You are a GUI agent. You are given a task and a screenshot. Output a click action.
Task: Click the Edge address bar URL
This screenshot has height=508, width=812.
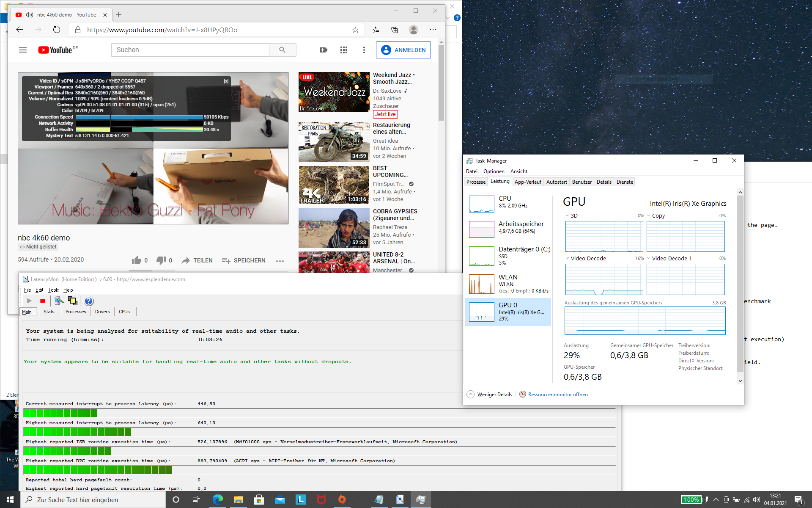pyautogui.click(x=162, y=30)
